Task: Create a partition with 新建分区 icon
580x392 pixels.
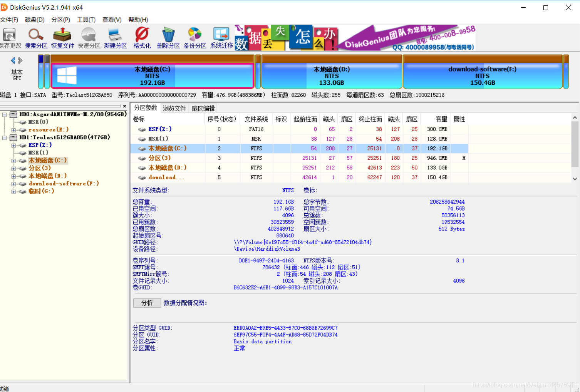Action: 115,37
